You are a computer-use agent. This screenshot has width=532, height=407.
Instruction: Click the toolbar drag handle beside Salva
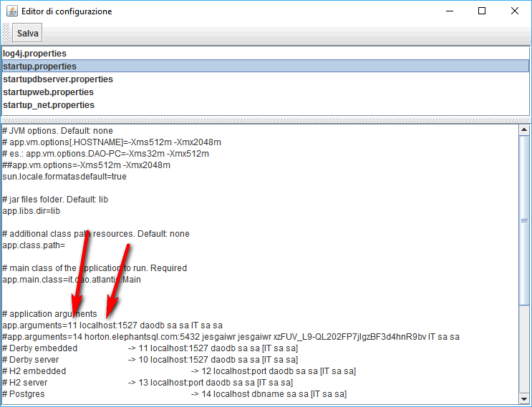click(6, 33)
